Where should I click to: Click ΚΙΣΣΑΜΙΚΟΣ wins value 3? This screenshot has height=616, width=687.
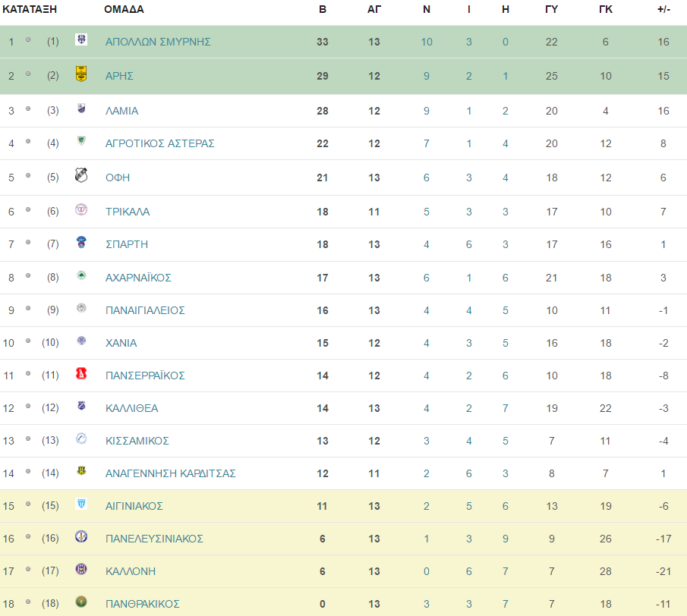tap(427, 441)
